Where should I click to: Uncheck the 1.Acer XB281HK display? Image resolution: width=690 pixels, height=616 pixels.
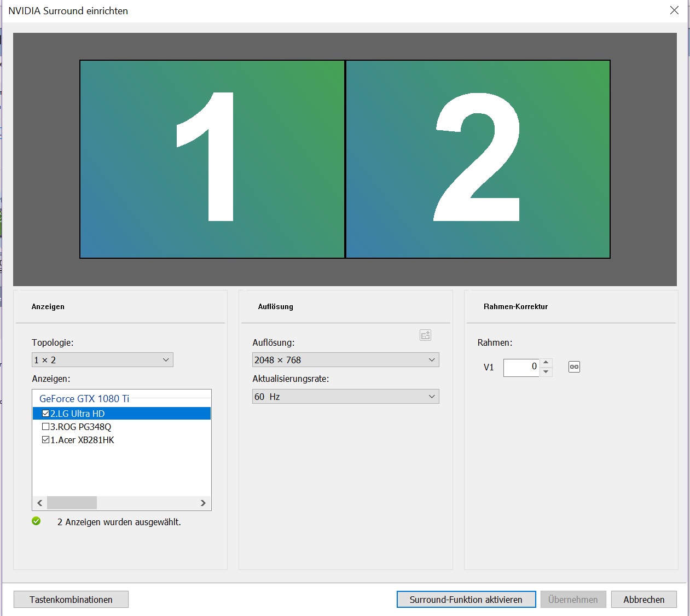pos(45,440)
